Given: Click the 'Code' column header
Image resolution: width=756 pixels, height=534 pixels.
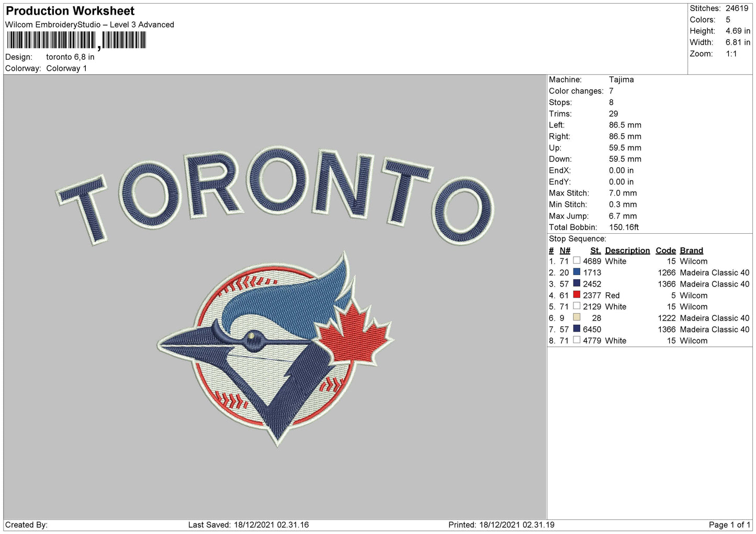Looking at the screenshot, I should tap(666, 251).
